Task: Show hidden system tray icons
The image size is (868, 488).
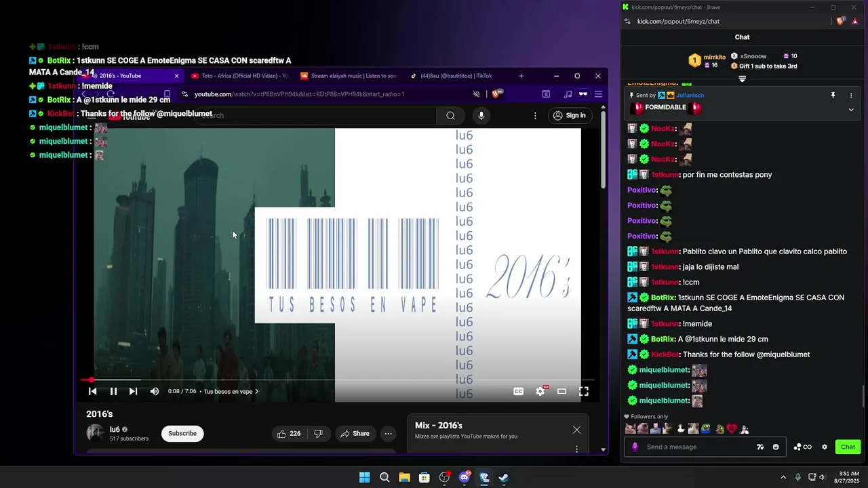Action: pyautogui.click(x=783, y=477)
